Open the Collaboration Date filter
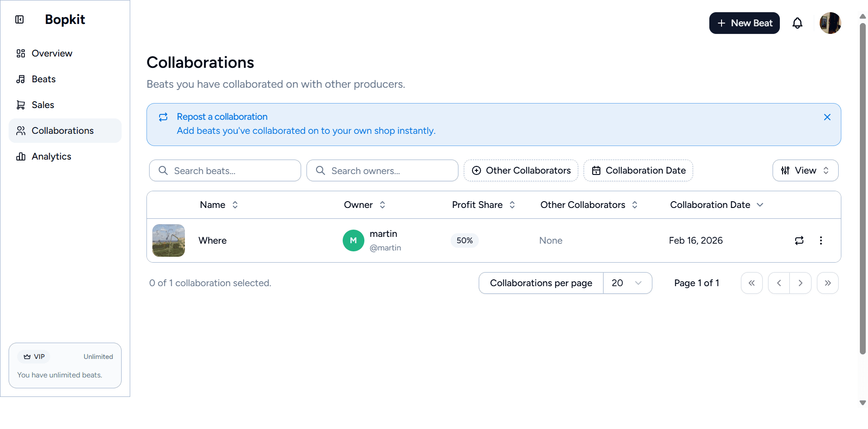 coord(638,170)
